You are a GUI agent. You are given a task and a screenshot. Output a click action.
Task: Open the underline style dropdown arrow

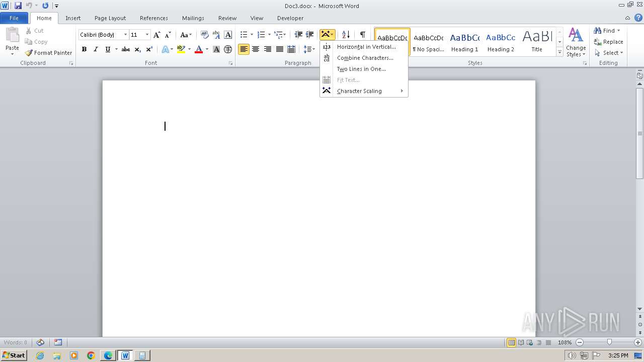(116, 49)
